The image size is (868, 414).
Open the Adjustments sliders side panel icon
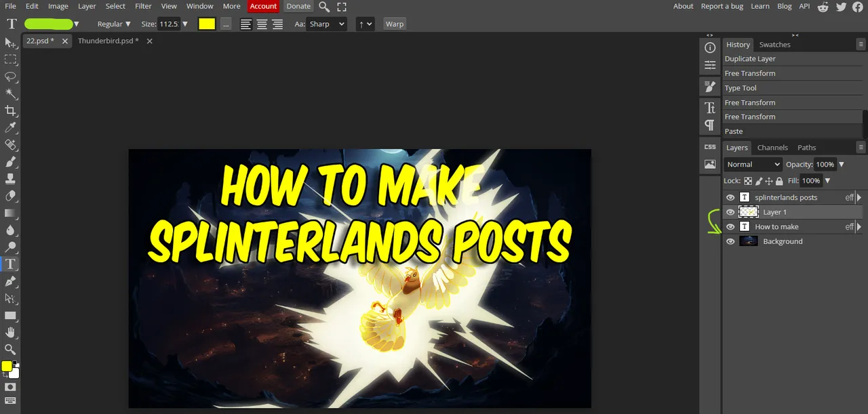click(x=710, y=65)
